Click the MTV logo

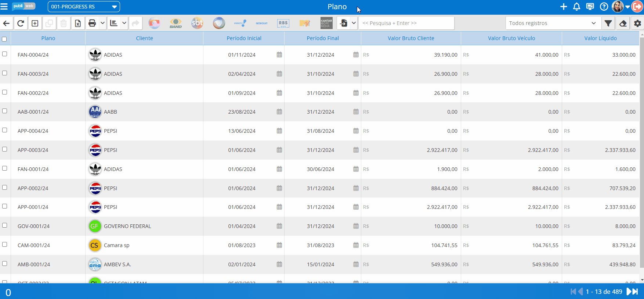(305, 23)
